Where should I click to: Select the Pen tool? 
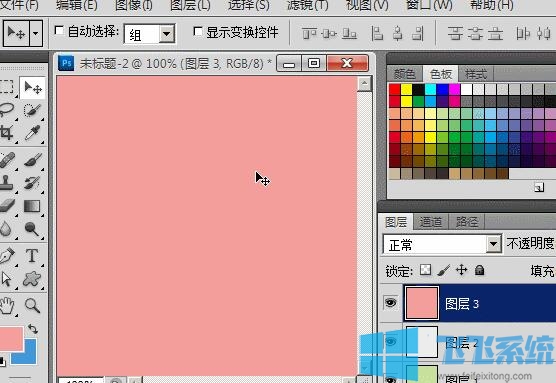pos(6,255)
